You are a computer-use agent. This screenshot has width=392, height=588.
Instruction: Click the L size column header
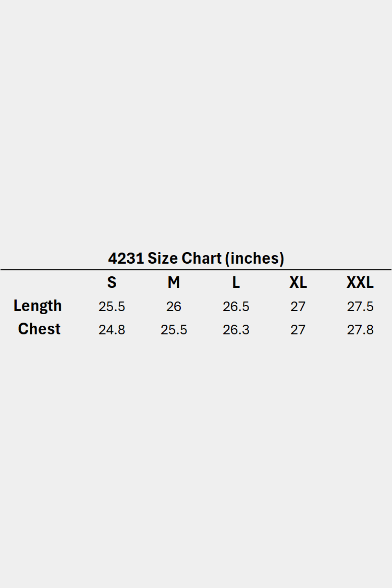236,282
